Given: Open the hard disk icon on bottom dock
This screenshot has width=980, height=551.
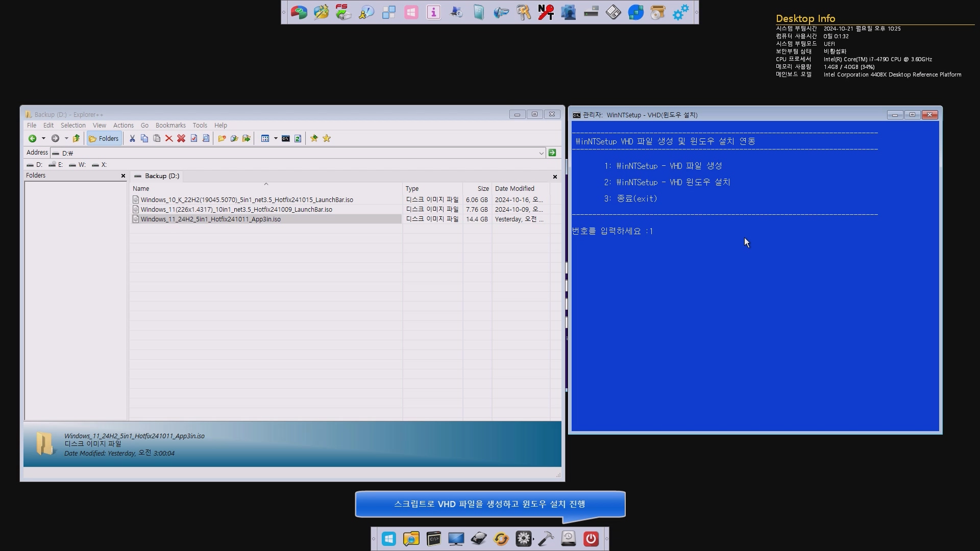Looking at the screenshot, I should pyautogui.click(x=479, y=539).
